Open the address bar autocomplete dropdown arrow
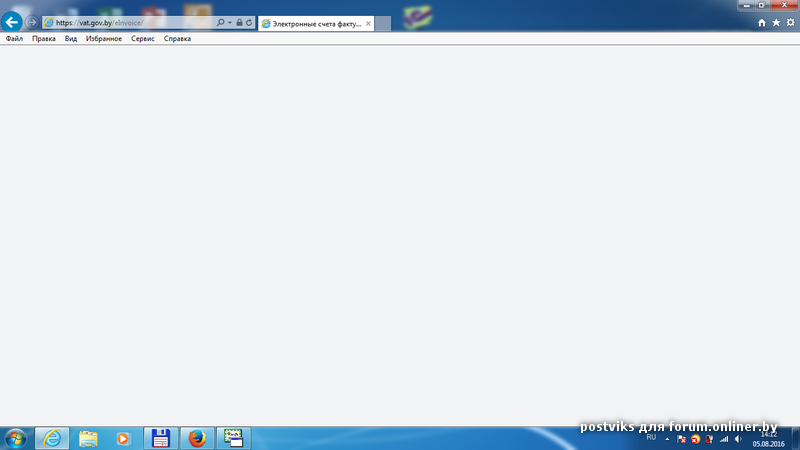Viewport: 800px width, 450px height. [230, 22]
